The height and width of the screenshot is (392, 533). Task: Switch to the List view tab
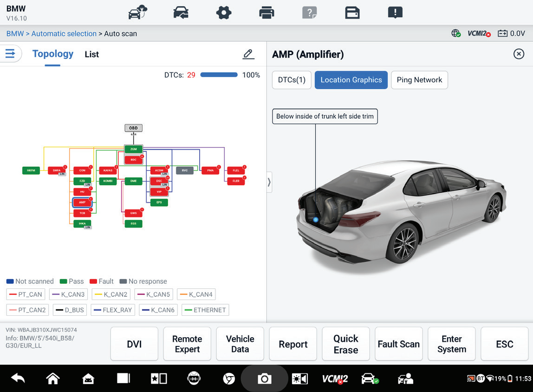[92, 54]
